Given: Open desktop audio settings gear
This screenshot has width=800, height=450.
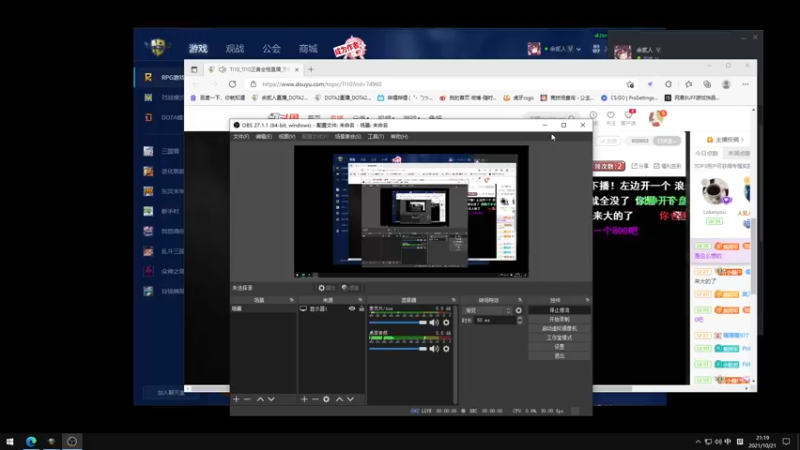Looking at the screenshot, I should (x=446, y=349).
